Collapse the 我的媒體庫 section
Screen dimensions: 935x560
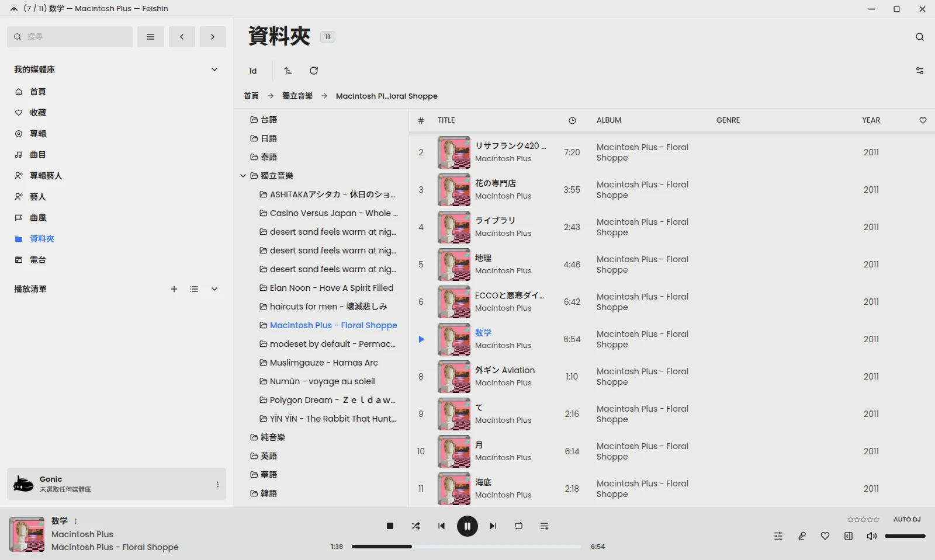214,69
